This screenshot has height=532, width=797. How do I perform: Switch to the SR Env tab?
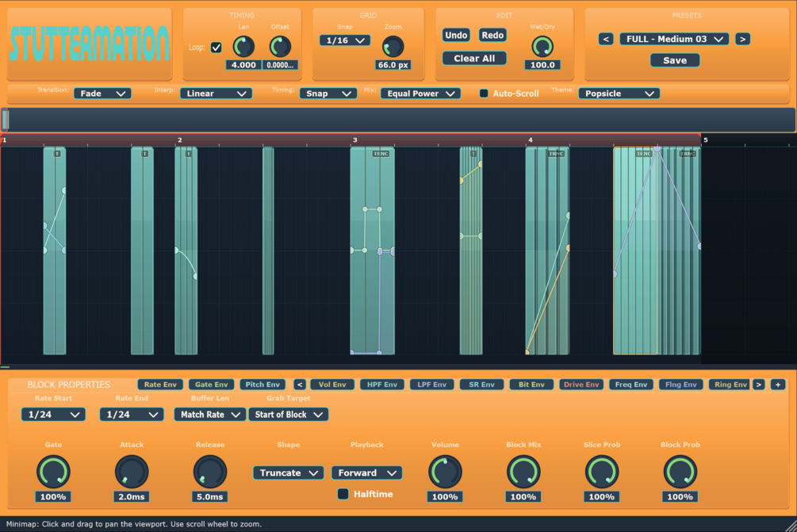point(481,385)
